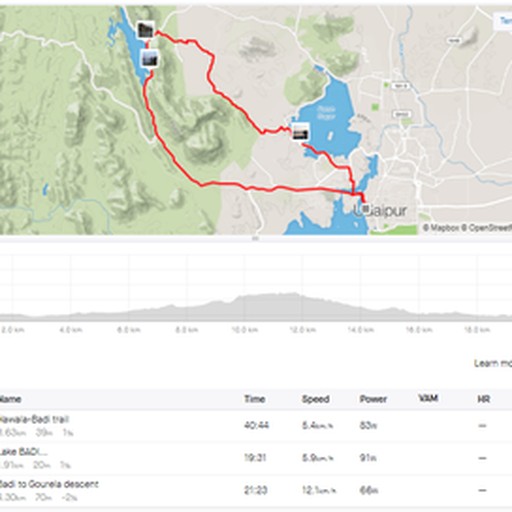Image resolution: width=512 pixels, height=512 pixels.
Task: Select the VAM column header
Action: pos(428,398)
